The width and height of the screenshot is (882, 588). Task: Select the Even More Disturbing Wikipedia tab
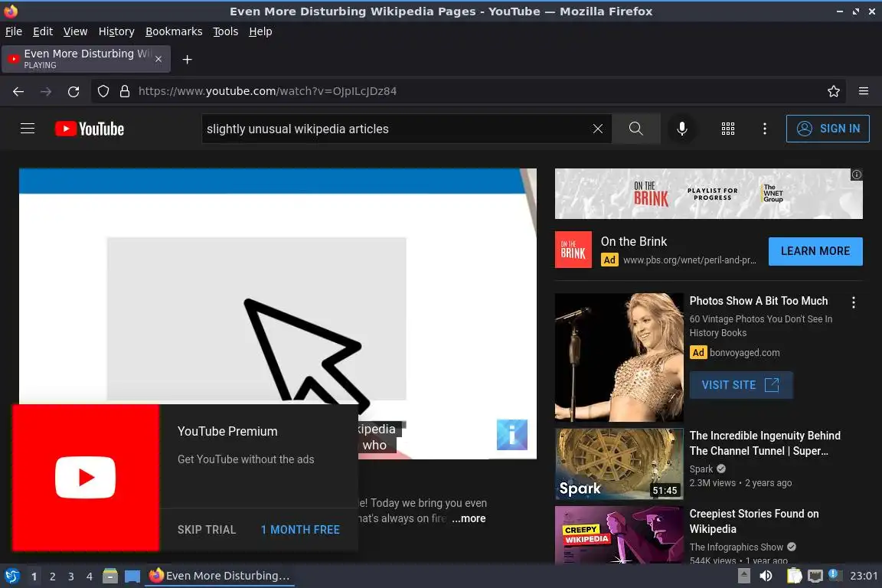tap(86, 59)
